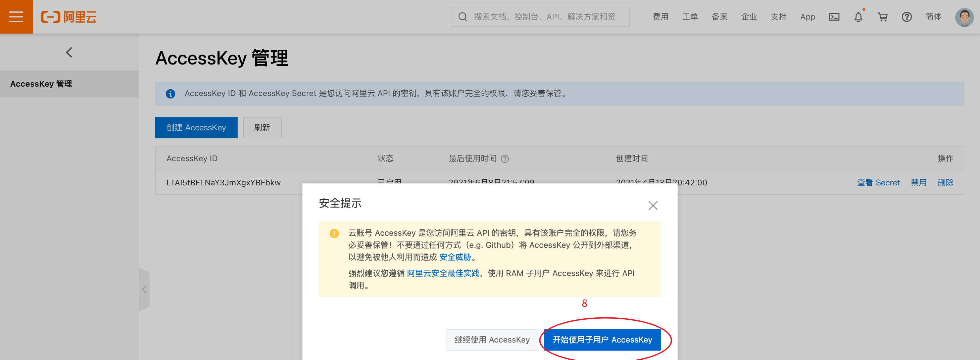This screenshot has height=360, width=980.
Task: Click the 最后使用时间 help icon
Action: (x=504, y=159)
